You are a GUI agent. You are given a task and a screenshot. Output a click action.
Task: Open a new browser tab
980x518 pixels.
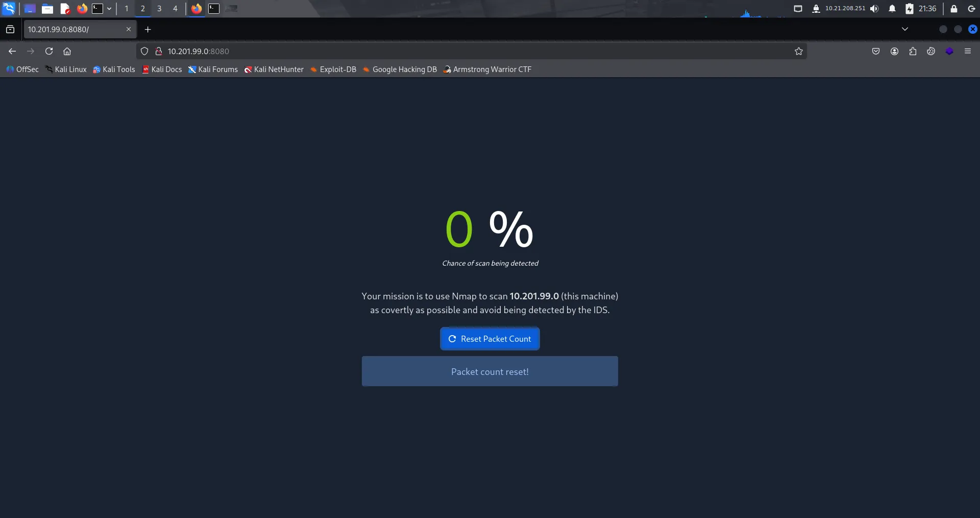coord(148,30)
